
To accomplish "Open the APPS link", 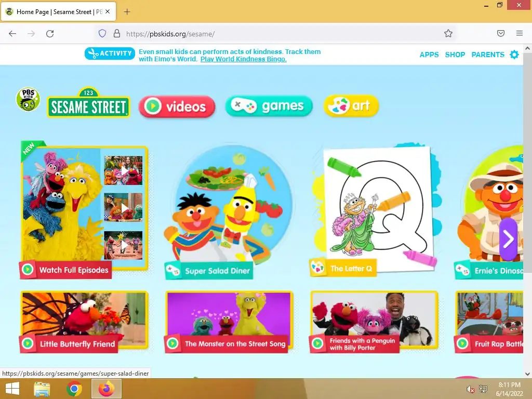I will (x=429, y=55).
